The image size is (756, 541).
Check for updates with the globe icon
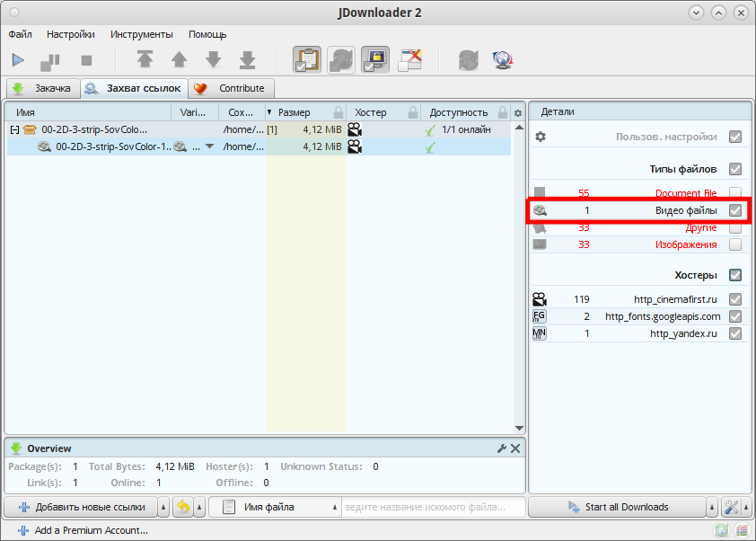503,60
